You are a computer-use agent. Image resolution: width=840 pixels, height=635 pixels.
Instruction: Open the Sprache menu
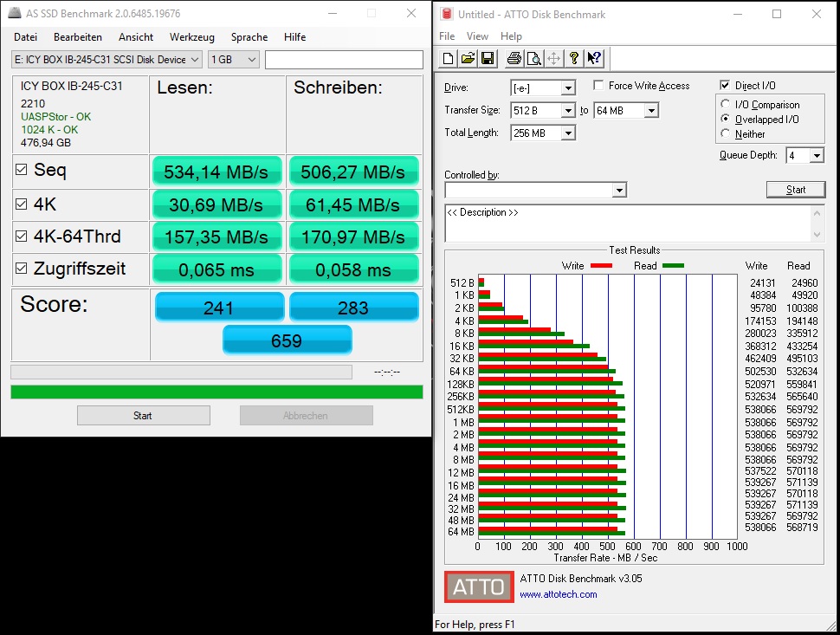tap(249, 37)
